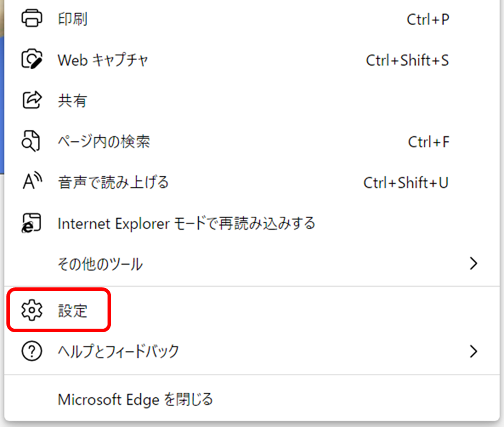
Task: Expand the ヘルプとフィードバック submenu chevron
Action: 473,351
